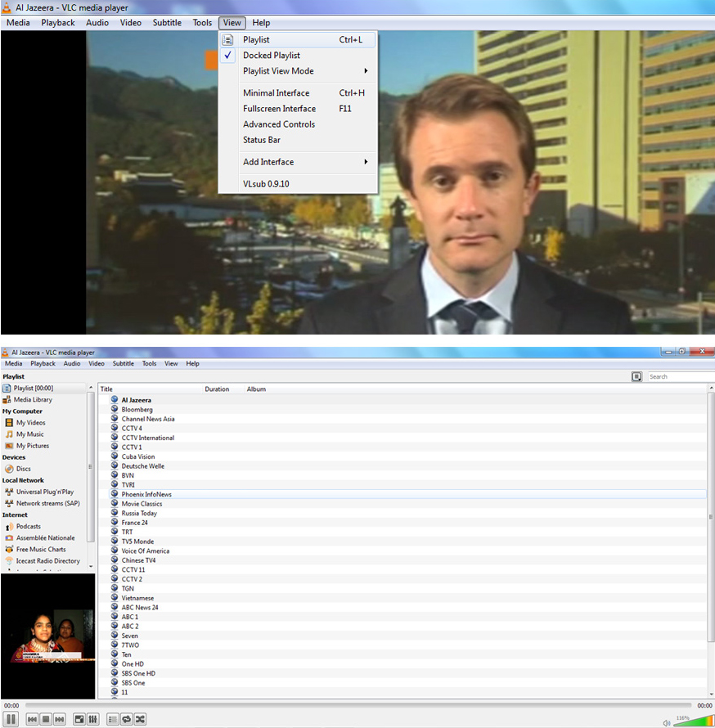Toggle Advanced Controls option
Viewport: 715px width, 728px height.
(x=298, y=124)
